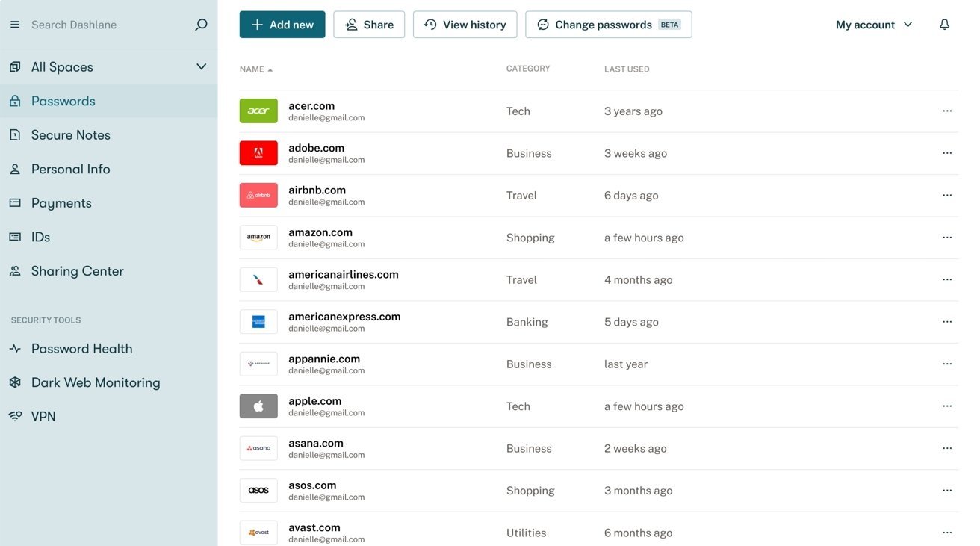Click the acer.com logo thumbnail
Image resolution: width=980 pixels, height=546 pixels.
(x=258, y=111)
